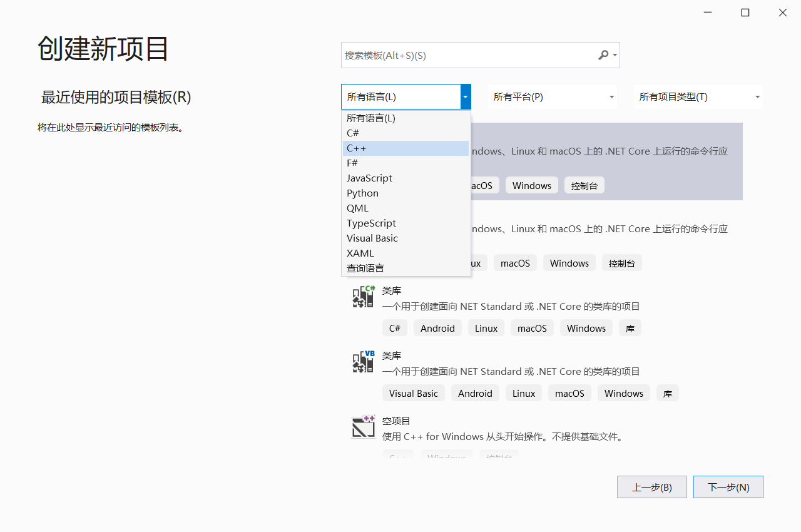Continue with 下一步(N) button

coord(728,487)
